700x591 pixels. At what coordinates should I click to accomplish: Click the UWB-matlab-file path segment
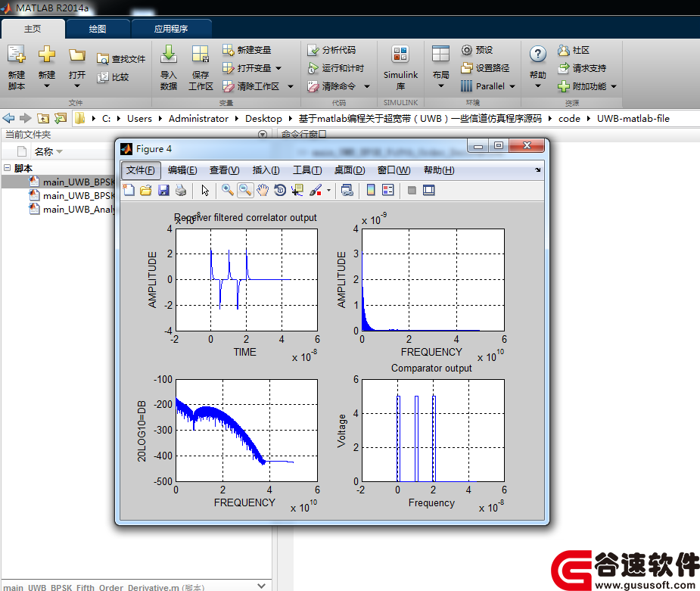633,119
